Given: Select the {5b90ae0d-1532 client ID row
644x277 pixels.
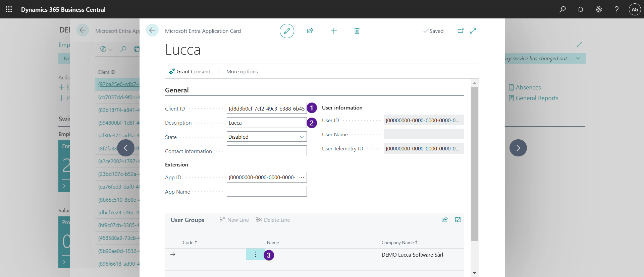Looking at the screenshot, I should point(117,251).
